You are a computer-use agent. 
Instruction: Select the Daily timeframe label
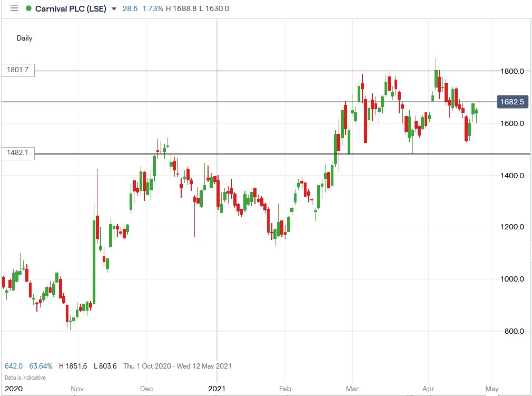[24, 38]
